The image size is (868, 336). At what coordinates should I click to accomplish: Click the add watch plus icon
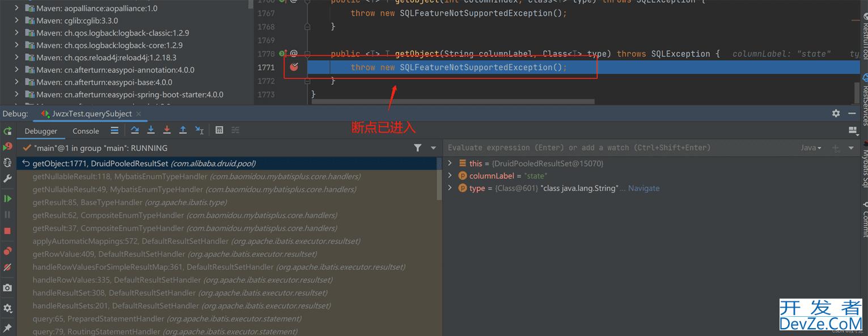tap(836, 148)
